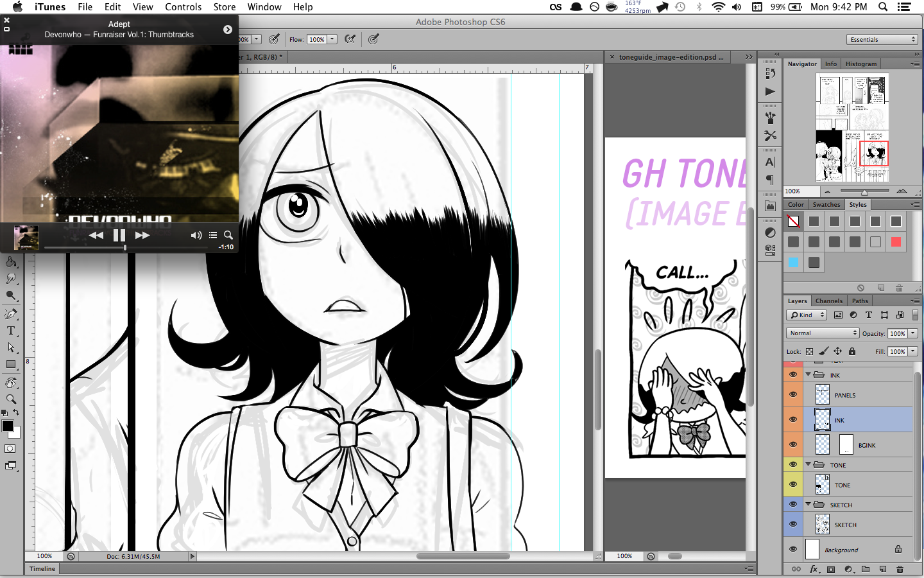Click the foreground black color swatch
Viewport: 924px width, 578px height.
tap(8, 426)
